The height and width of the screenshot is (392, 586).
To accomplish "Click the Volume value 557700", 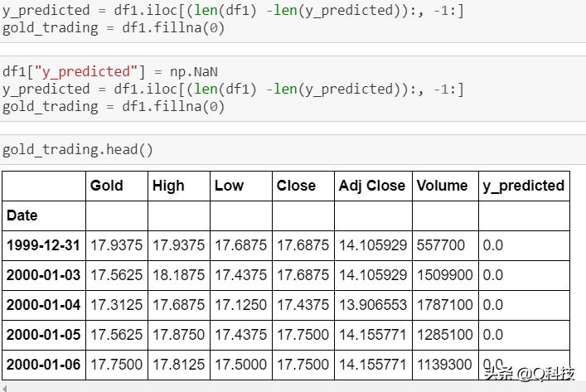I will coord(440,245).
